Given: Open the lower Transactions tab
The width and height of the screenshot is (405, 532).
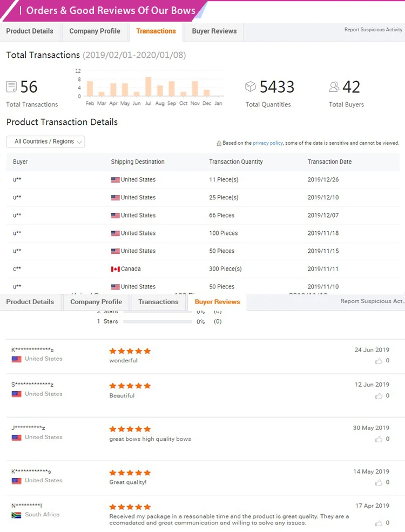Looking at the screenshot, I should pos(158,302).
